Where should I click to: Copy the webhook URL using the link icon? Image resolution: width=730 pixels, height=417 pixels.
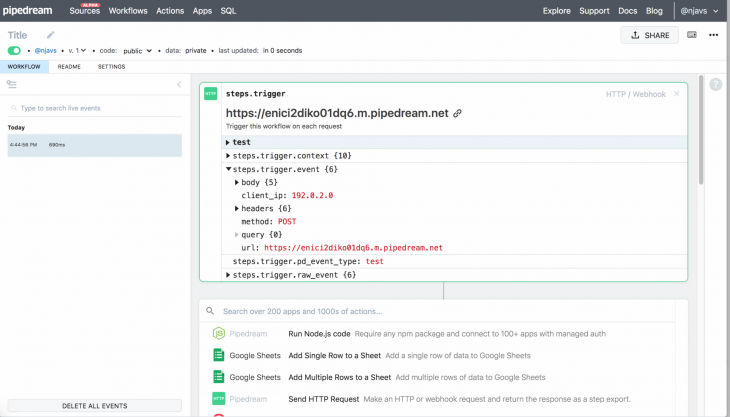pos(458,114)
